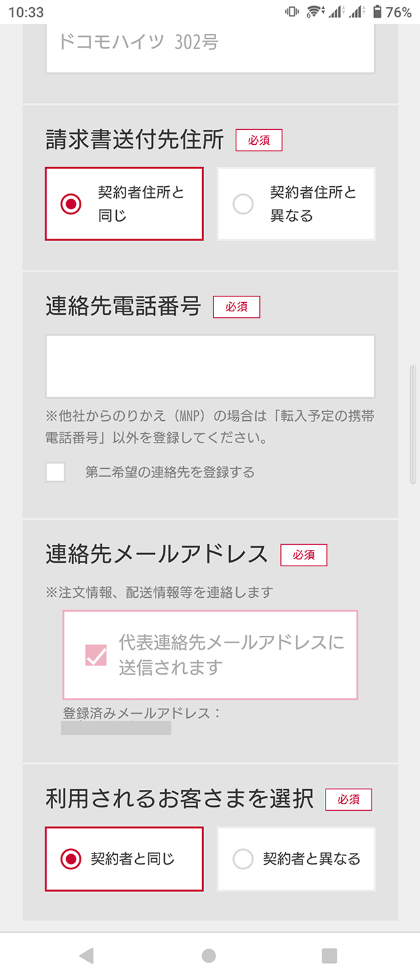
Task: Tap the 必須 badge beside 利用されるお客さまを選択
Action: click(x=348, y=799)
